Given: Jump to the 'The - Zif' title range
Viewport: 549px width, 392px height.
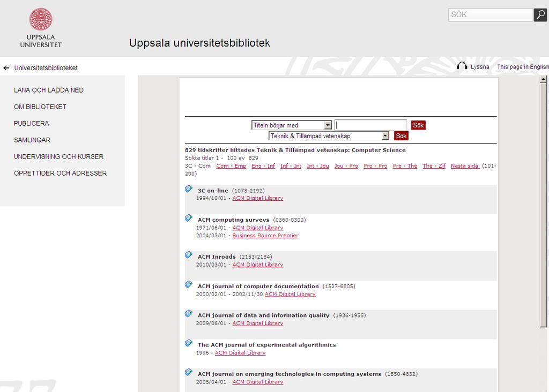Looking at the screenshot, I should [434, 166].
